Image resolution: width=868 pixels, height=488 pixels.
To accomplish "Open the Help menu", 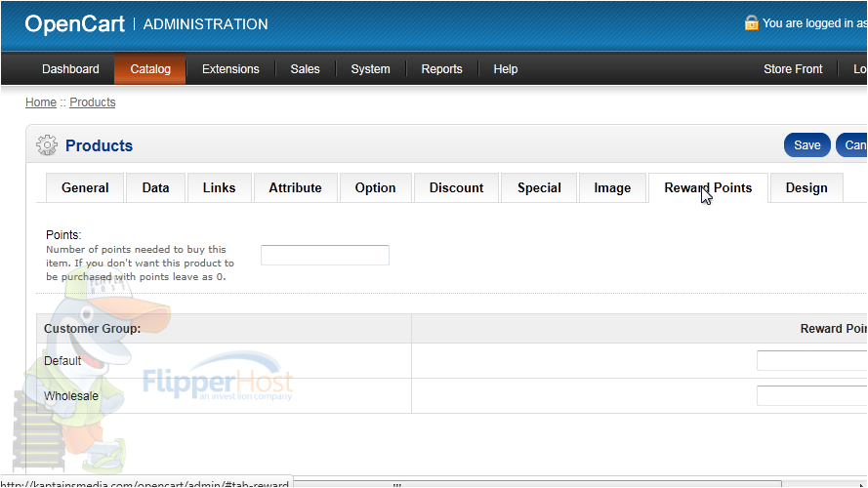I will [x=506, y=69].
